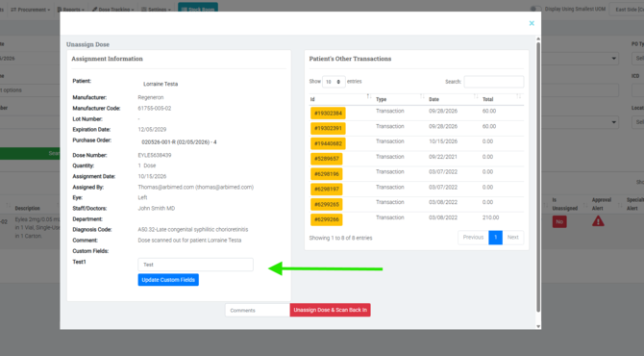Click Unassign Dose & Scan Back In

click(331, 310)
